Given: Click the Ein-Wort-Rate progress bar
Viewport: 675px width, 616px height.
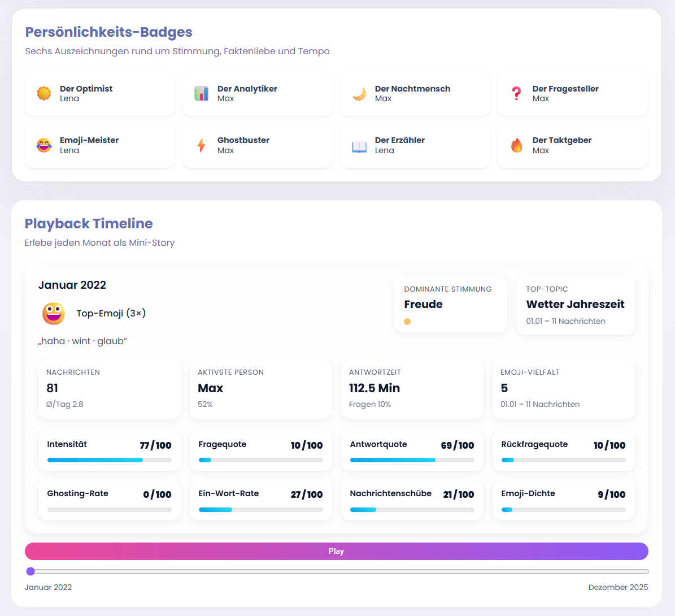Looking at the screenshot, I should click(x=261, y=510).
